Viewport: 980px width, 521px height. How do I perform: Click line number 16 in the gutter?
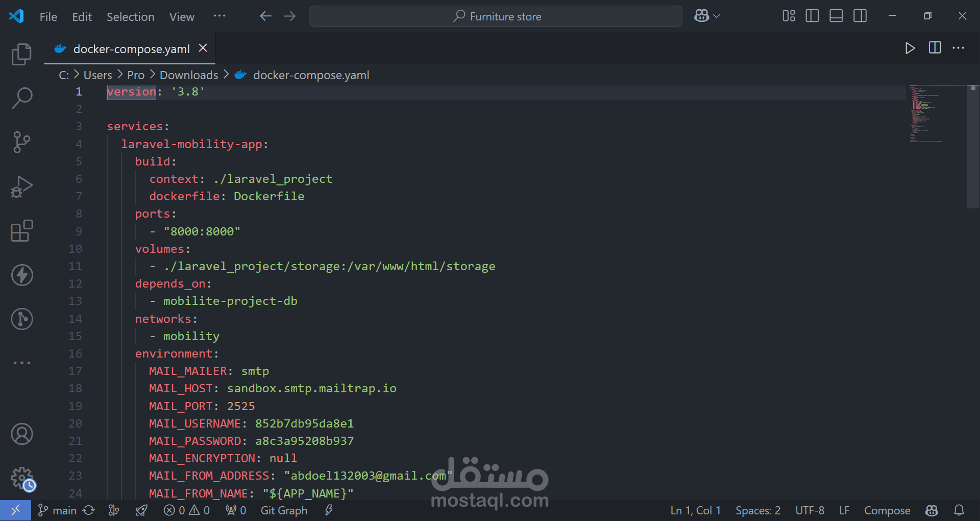click(x=75, y=353)
